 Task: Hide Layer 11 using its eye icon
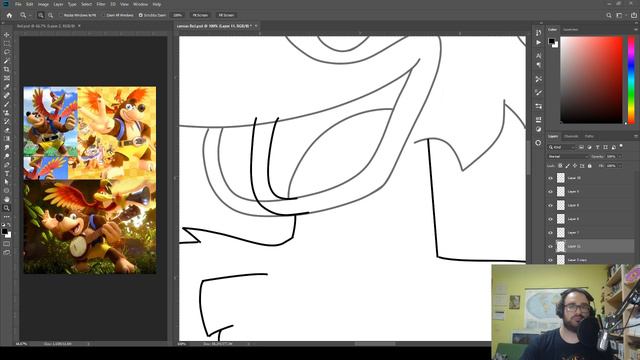[550, 246]
